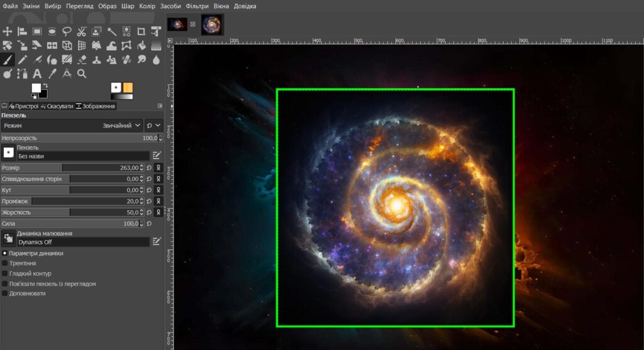Select the Fuzzy Select magic wand tool

click(x=111, y=31)
